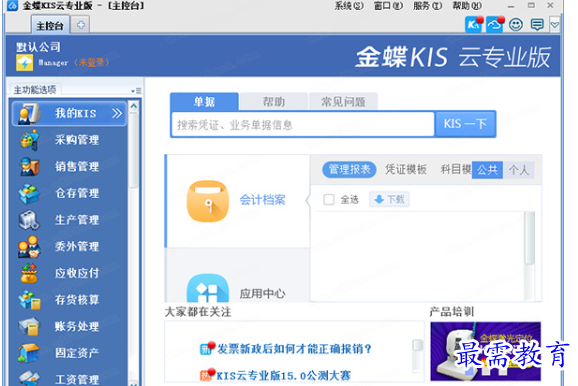Viewport: 578px width, 386px height.
Task: Open the 系统(S) menu
Action: (x=349, y=6)
